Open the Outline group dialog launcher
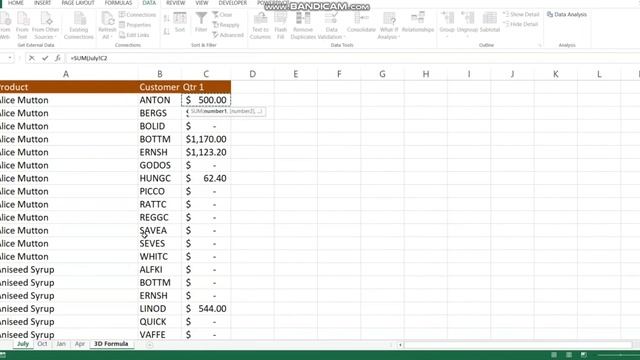This screenshot has width=640, height=360. click(x=540, y=45)
